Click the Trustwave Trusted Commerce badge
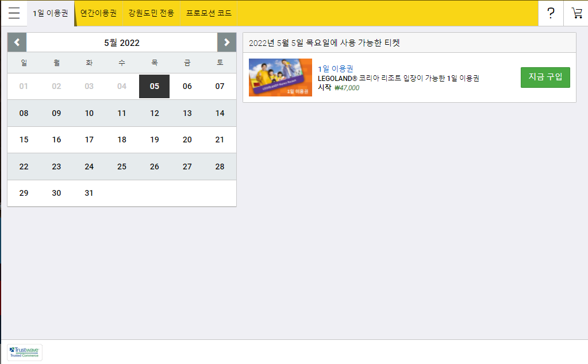Viewport: 588px width, 364px height. pos(24,353)
